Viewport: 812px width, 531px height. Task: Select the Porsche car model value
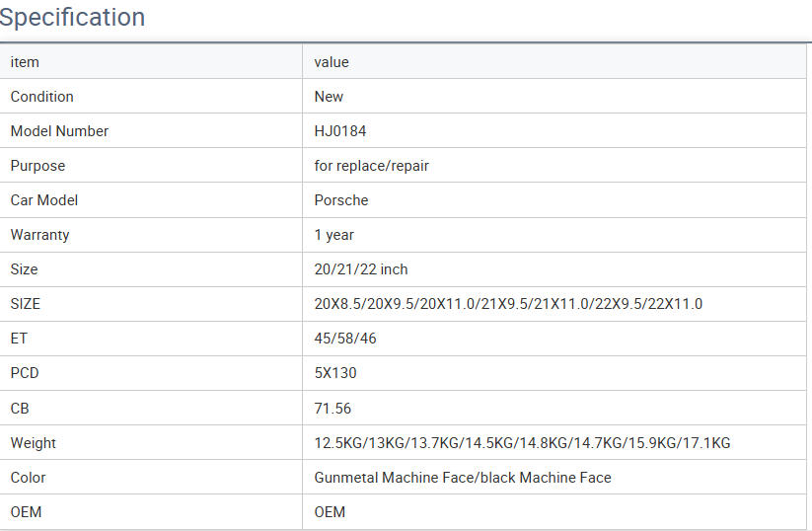(341, 200)
